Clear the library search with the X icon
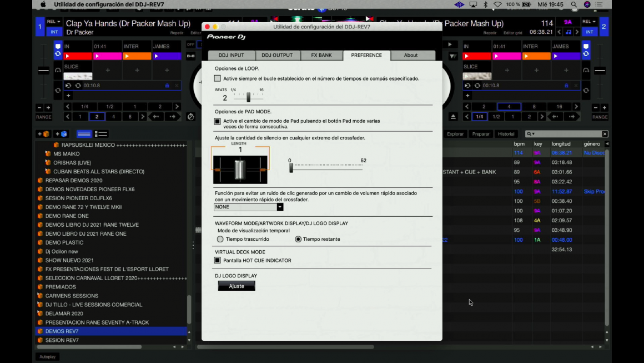The height and width of the screenshot is (363, 644). click(x=605, y=134)
